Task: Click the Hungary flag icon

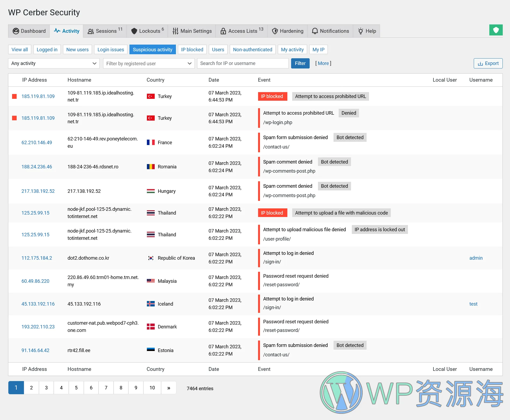Action: point(151,191)
